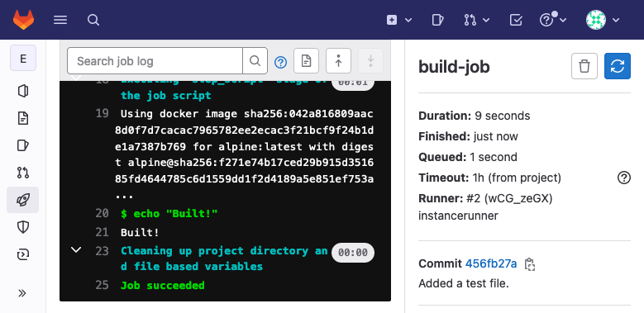Open user avatar dropdown menu
This screenshot has height=313, width=644.
point(603,20)
